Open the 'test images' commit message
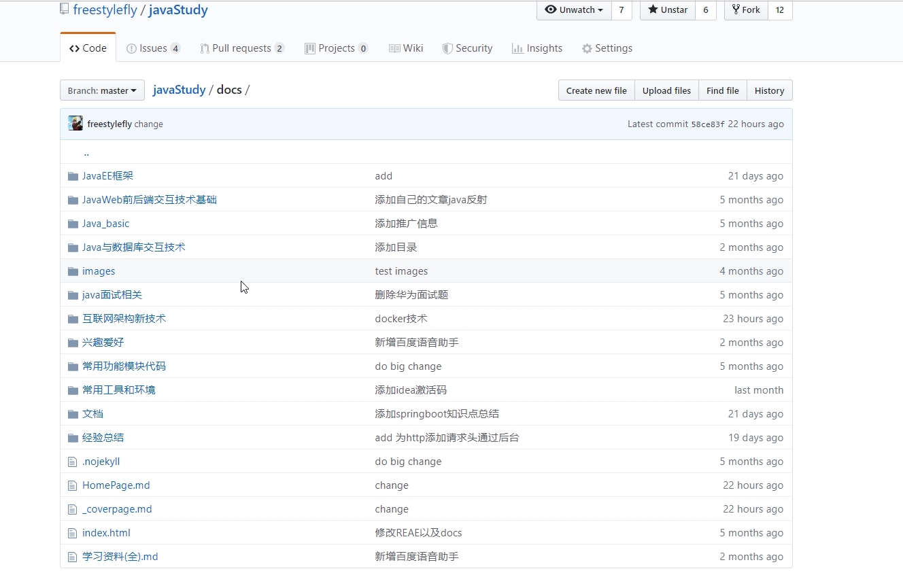903x588 pixels. coord(401,271)
